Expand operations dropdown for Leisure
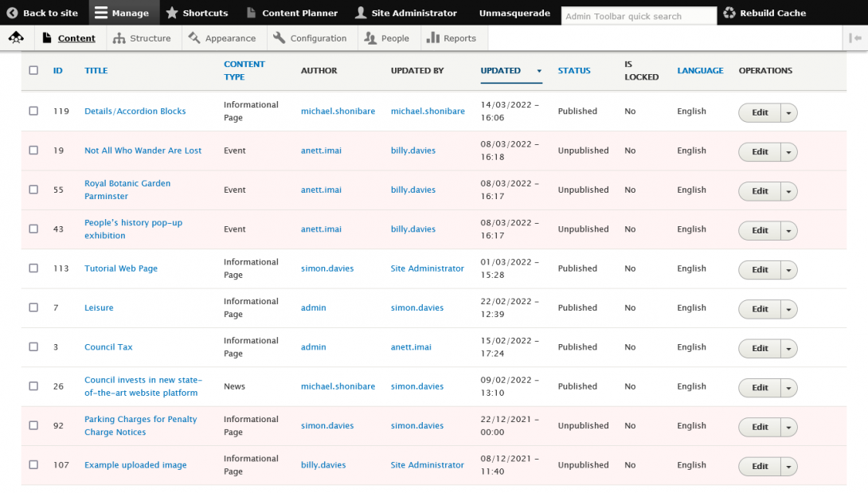The height and width of the screenshot is (493, 868). [789, 309]
